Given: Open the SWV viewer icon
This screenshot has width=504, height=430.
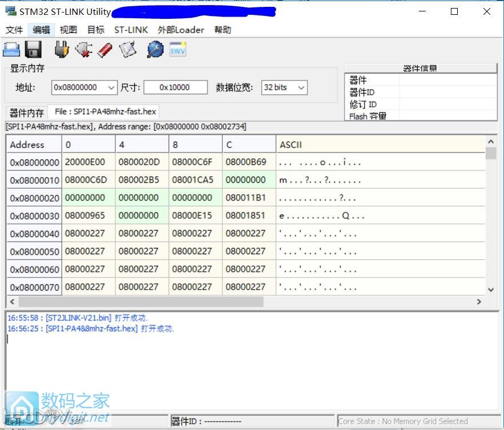Looking at the screenshot, I should tap(178, 50).
